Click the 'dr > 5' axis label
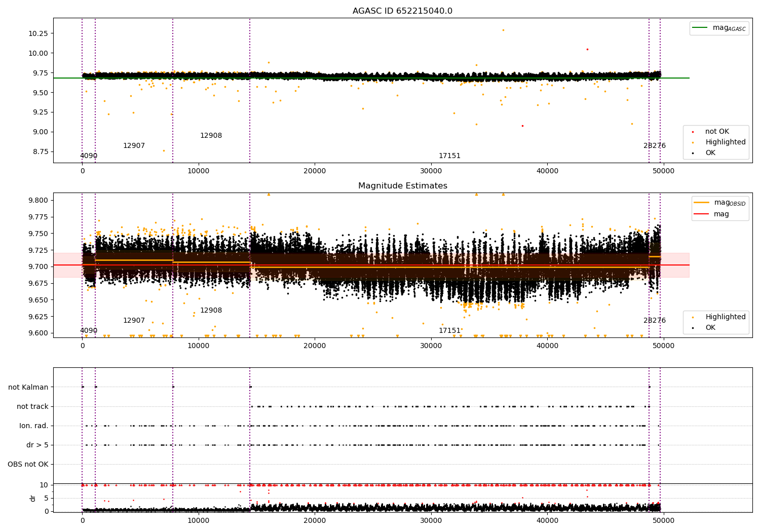Viewport: 760px width, 532px height. click(37, 445)
